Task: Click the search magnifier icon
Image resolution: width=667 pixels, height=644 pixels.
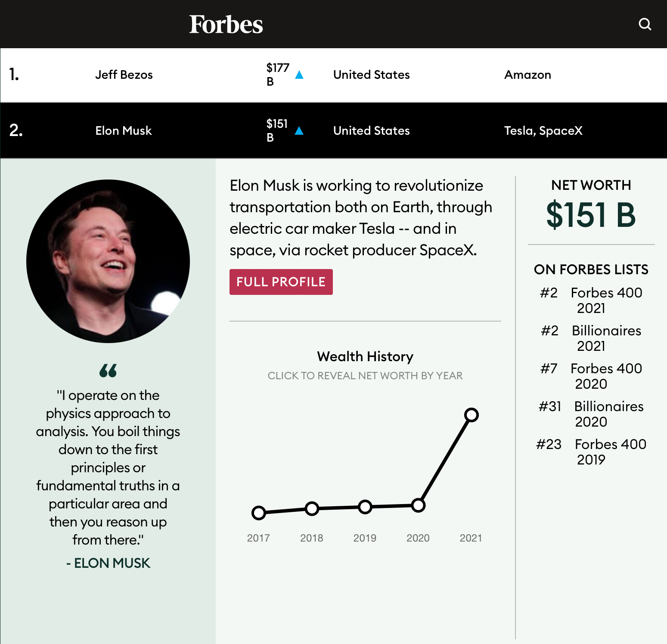Action: [645, 24]
